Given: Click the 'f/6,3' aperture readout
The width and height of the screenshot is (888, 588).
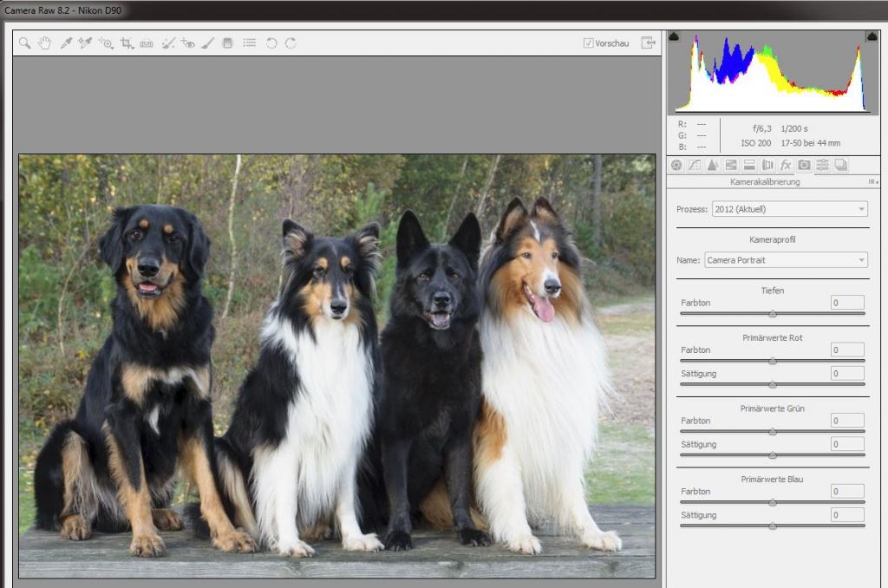Looking at the screenshot, I should coord(762,128).
